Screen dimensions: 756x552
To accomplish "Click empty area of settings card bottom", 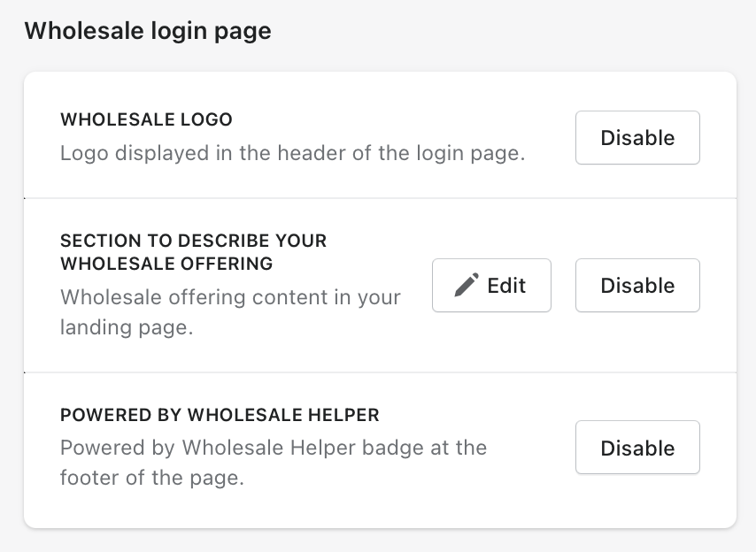I will click(380, 513).
